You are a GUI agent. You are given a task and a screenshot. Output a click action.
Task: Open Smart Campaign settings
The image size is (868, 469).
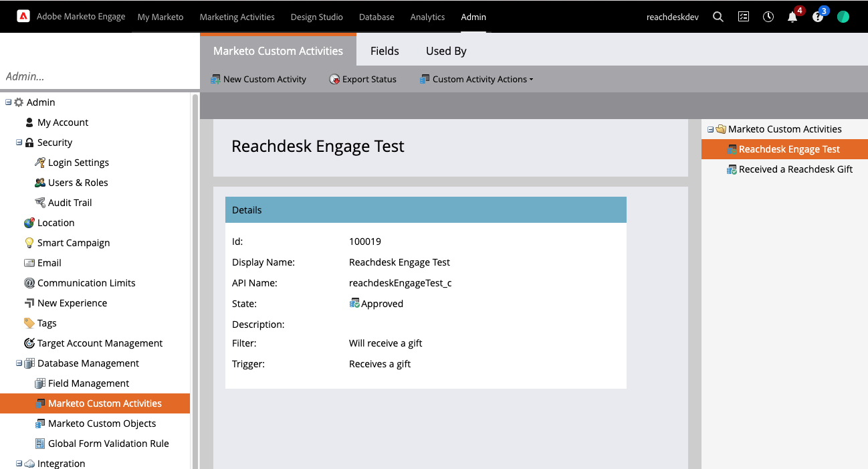pos(74,243)
